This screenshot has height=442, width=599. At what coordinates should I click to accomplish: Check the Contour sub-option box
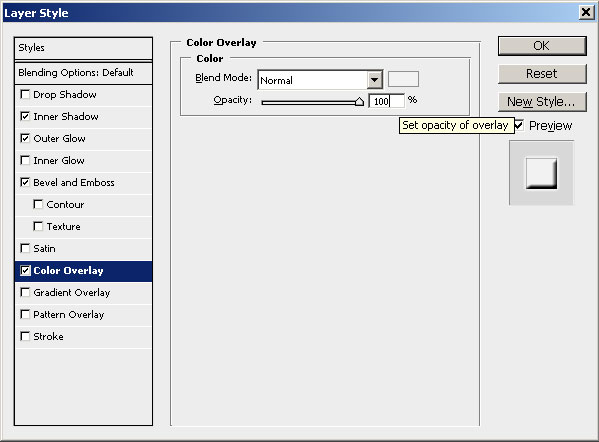[x=38, y=204]
